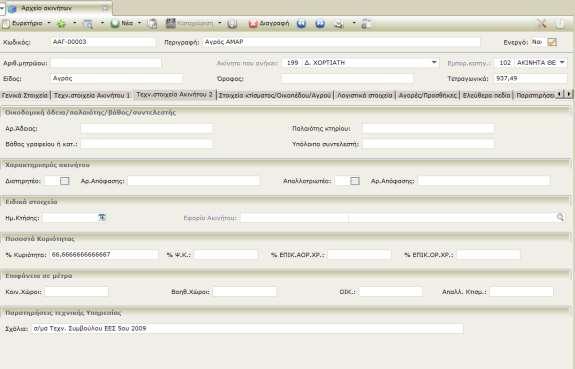Switch to Λογιστικά στοιχεία tab
The height and width of the screenshot is (369, 575).
point(365,95)
